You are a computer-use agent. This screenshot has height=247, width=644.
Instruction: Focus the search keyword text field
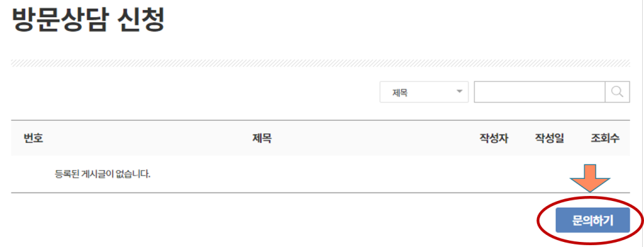coord(540,91)
